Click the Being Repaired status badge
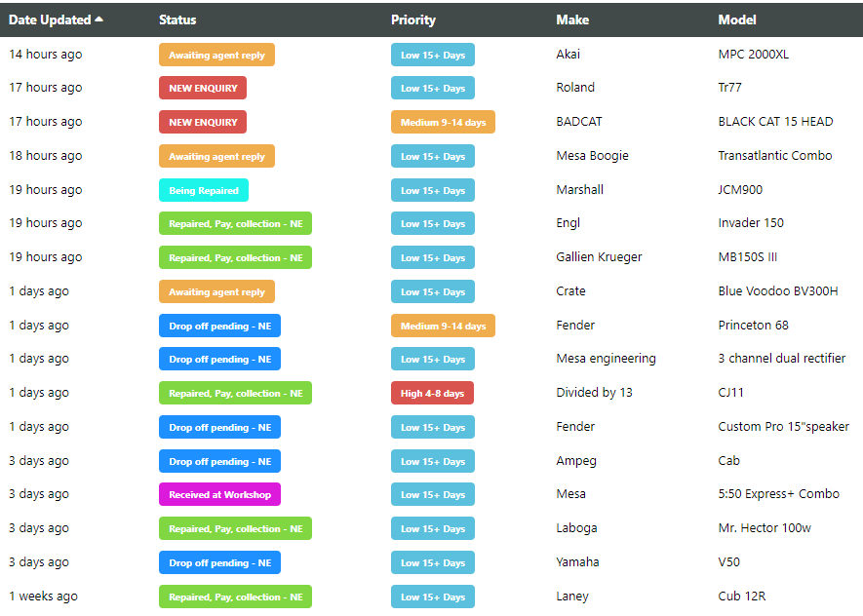The width and height of the screenshot is (863, 616). [204, 190]
